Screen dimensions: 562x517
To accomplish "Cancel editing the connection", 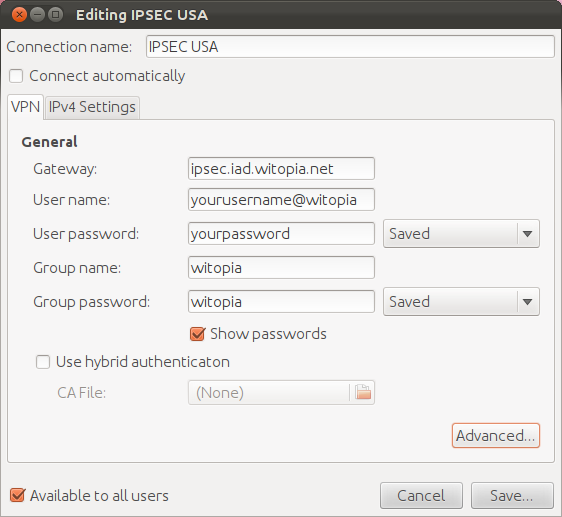I will coord(421,495).
